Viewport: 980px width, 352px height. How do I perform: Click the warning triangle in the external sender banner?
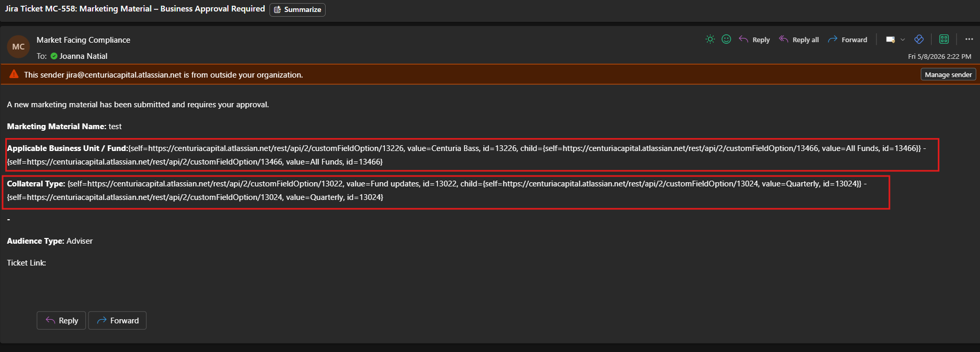click(14, 74)
